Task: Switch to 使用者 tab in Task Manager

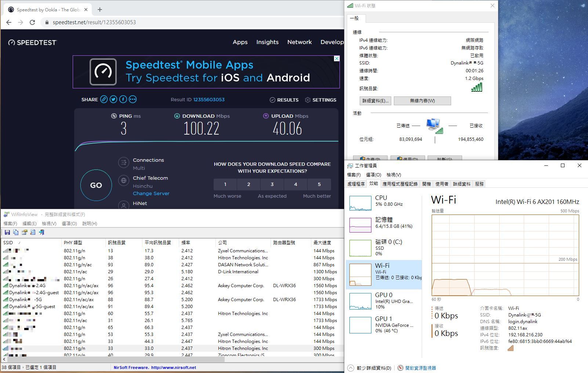Action: (x=442, y=184)
